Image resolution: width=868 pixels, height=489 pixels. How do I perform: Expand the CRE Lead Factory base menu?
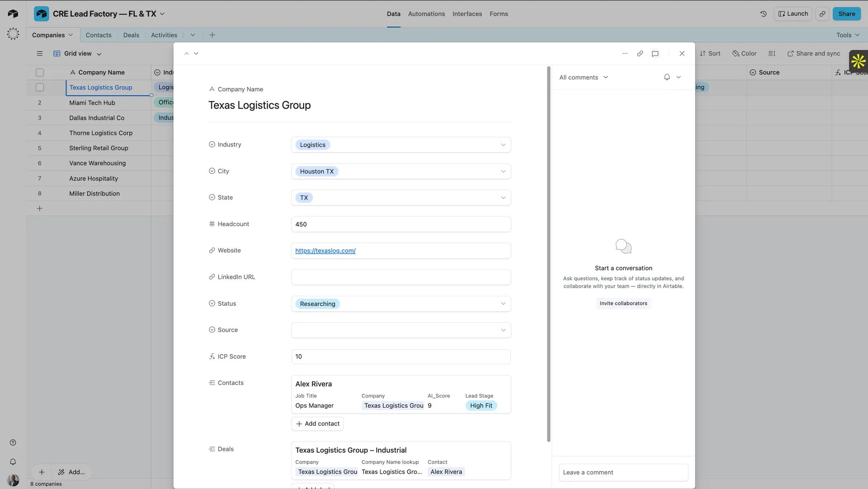pos(162,14)
